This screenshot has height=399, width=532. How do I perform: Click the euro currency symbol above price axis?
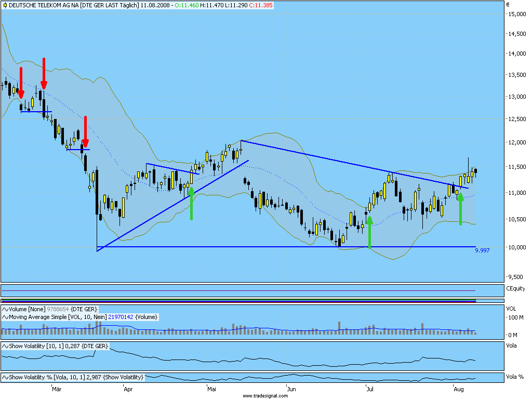click(x=508, y=5)
